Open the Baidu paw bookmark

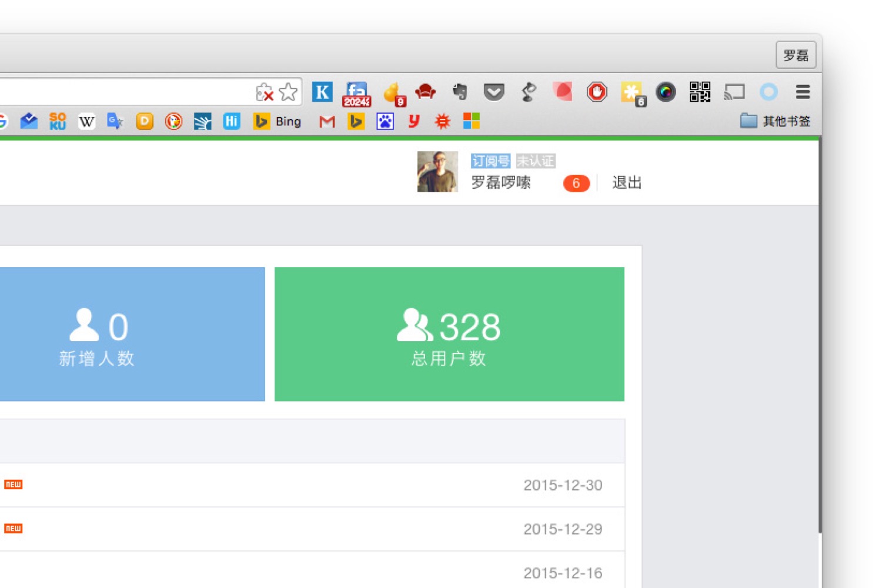(x=385, y=122)
